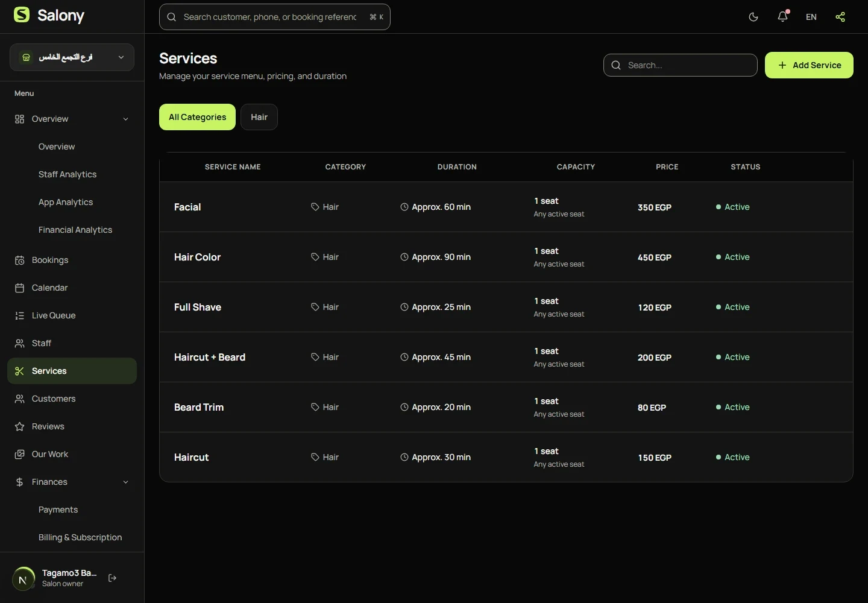Open the branch selector dropdown
Viewport: 868px width, 603px height.
[x=72, y=57]
